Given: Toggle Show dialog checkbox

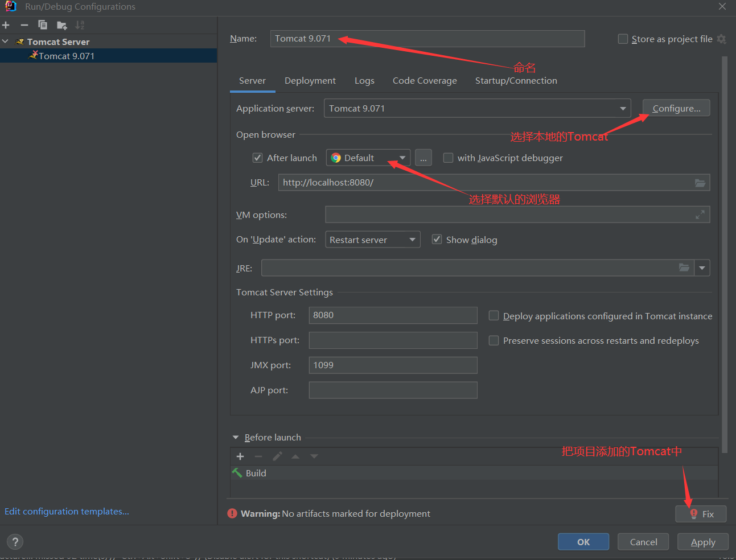Looking at the screenshot, I should (x=437, y=239).
